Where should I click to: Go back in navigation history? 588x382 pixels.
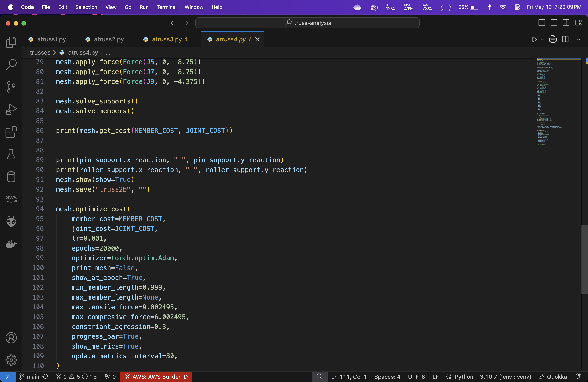coord(173,23)
